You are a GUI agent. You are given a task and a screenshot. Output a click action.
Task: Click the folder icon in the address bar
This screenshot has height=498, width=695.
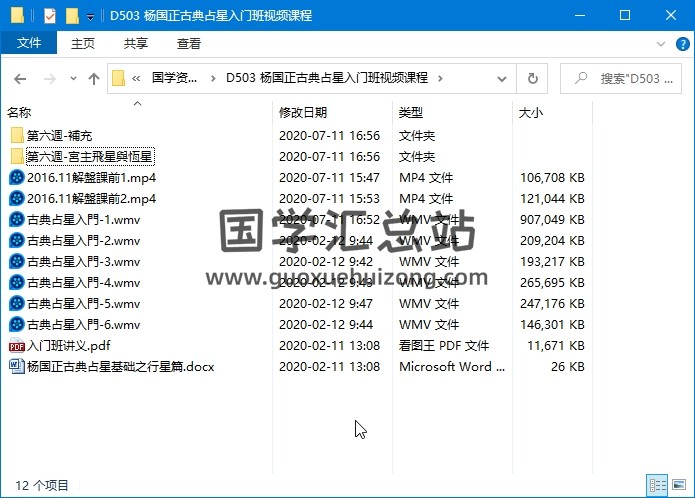point(118,78)
